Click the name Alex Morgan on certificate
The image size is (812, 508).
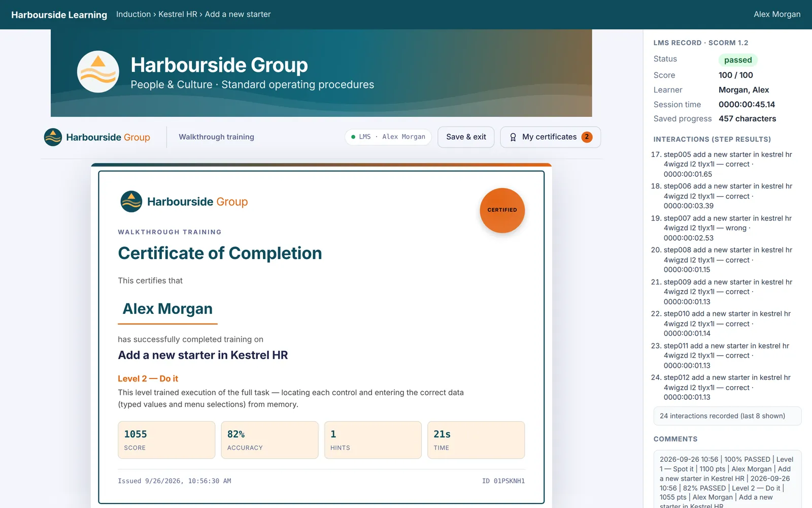(167, 309)
